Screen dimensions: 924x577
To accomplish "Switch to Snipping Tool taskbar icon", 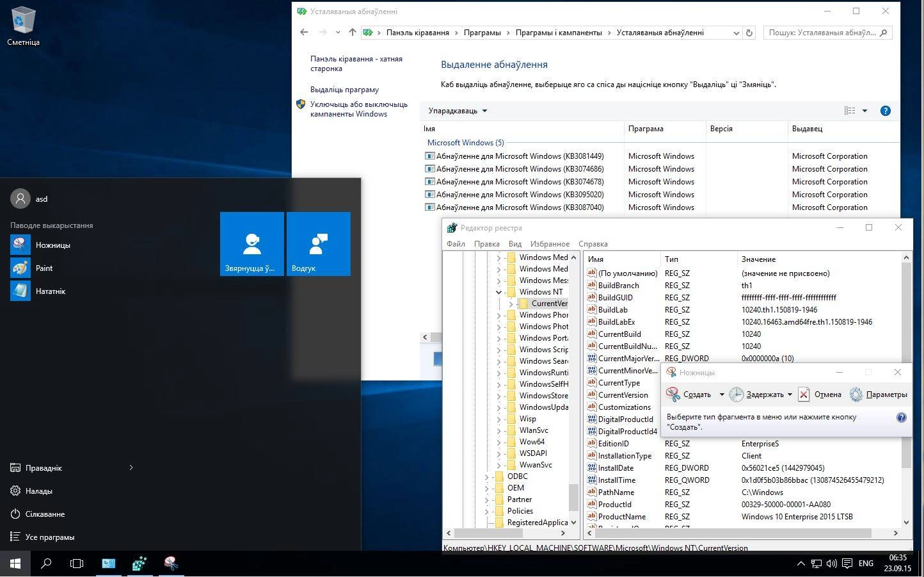I will pos(171,564).
